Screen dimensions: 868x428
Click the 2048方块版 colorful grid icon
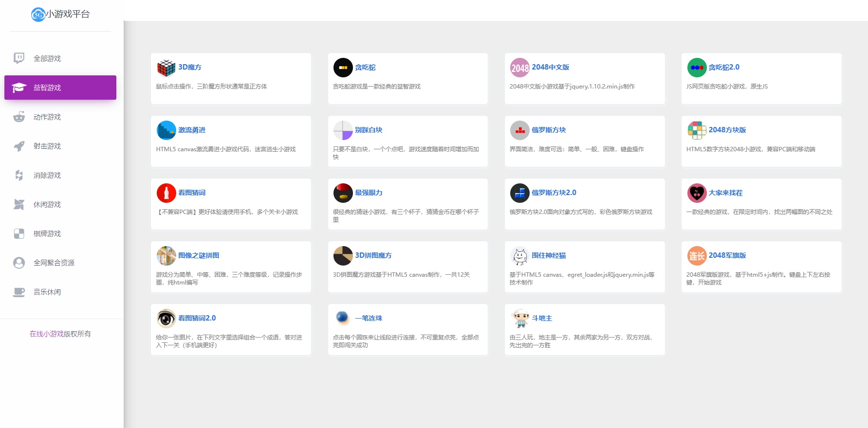click(697, 130)
